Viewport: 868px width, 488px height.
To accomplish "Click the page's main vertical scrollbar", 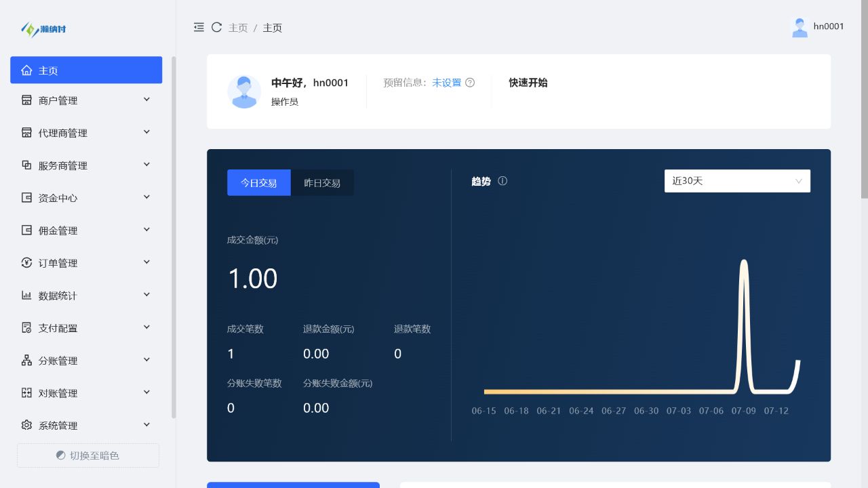I will [865, 99].
